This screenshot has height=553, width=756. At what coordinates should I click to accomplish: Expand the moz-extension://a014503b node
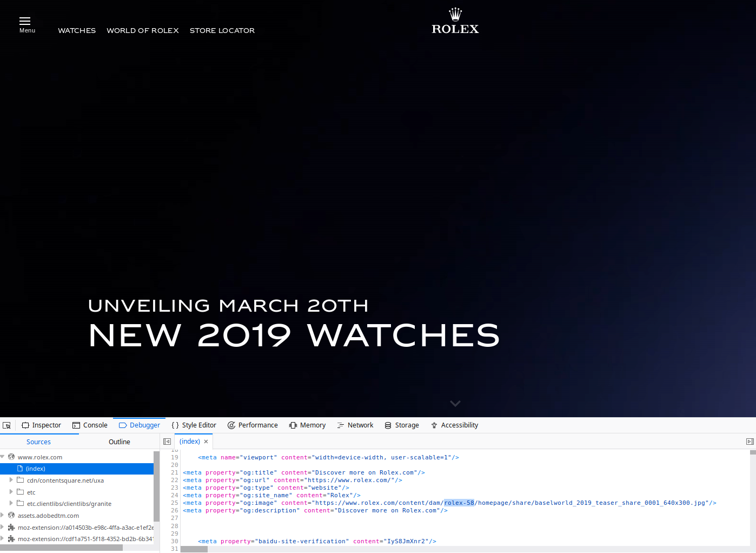pyautogui.click(x=3, y=527)
